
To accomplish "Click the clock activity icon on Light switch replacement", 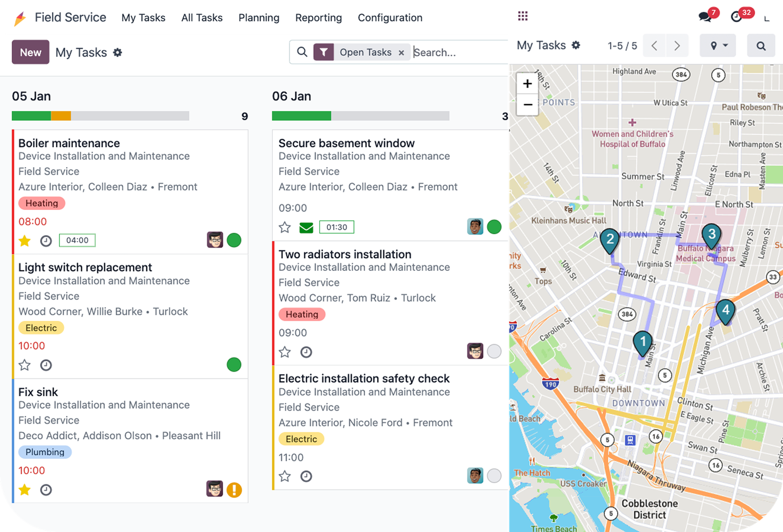I will point(46,365).
